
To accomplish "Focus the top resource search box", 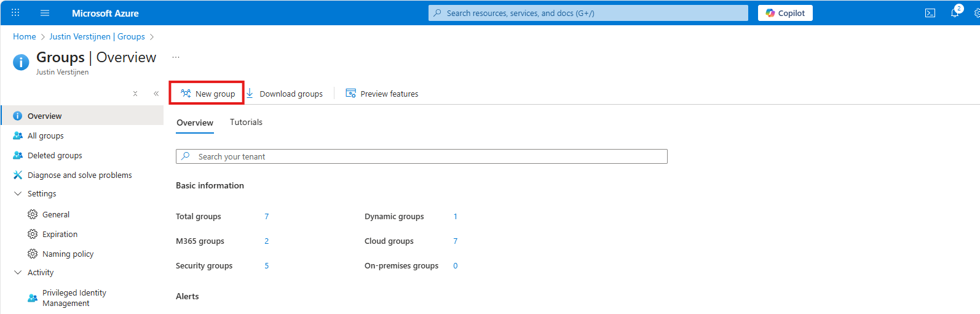I will coord(588,13).
